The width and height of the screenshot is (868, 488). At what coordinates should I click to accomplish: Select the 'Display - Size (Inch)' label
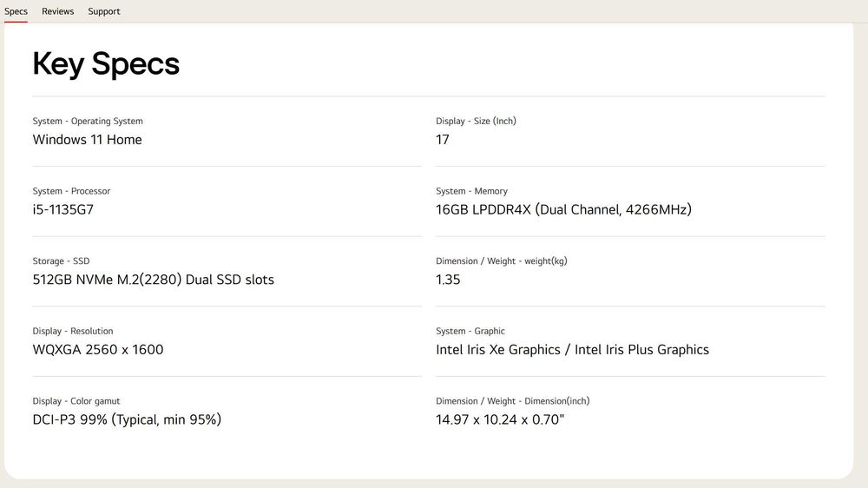pos(476,121)
